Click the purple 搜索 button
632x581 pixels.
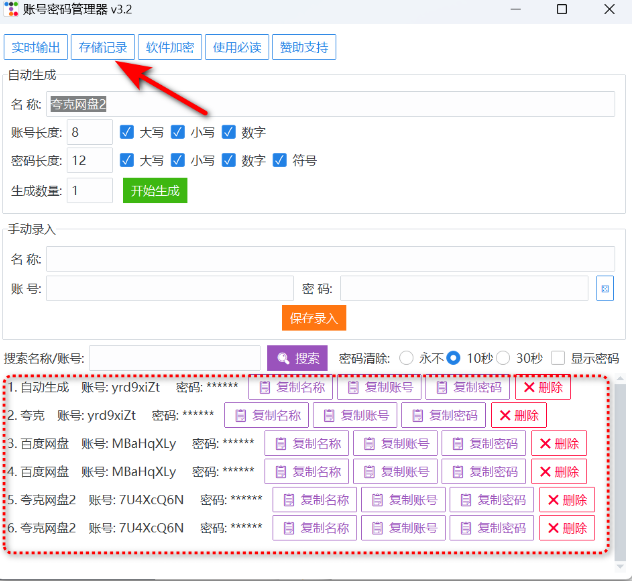coord(297,358)
